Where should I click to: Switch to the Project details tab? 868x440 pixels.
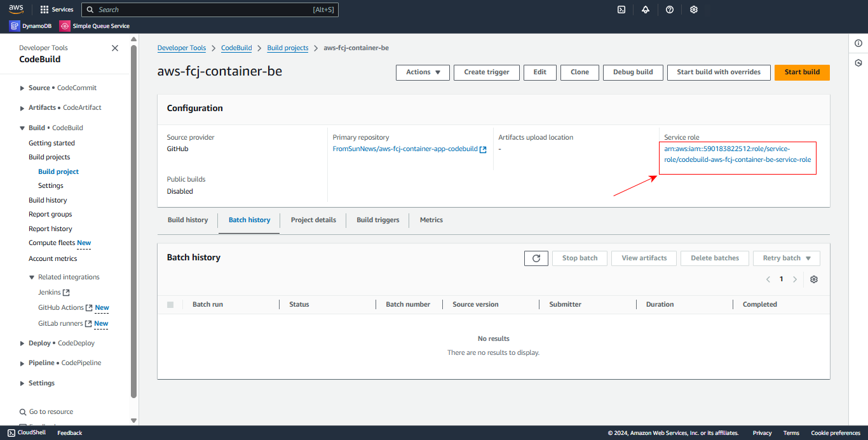coord(313,220)
